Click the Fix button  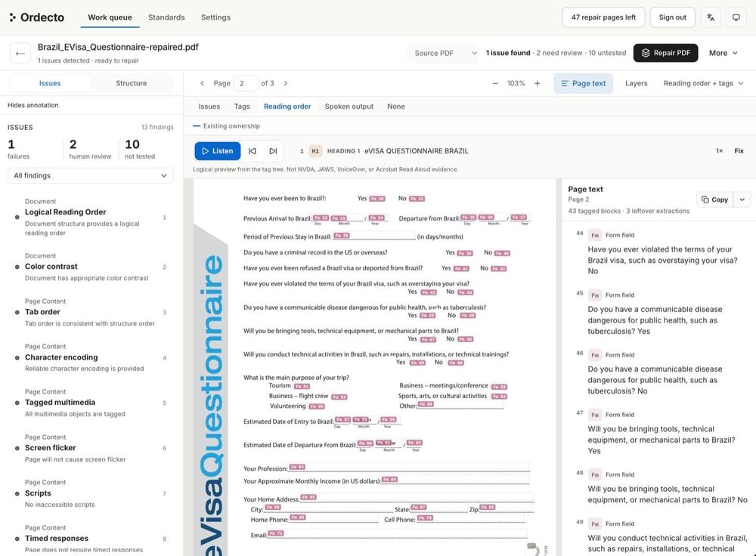739,151
